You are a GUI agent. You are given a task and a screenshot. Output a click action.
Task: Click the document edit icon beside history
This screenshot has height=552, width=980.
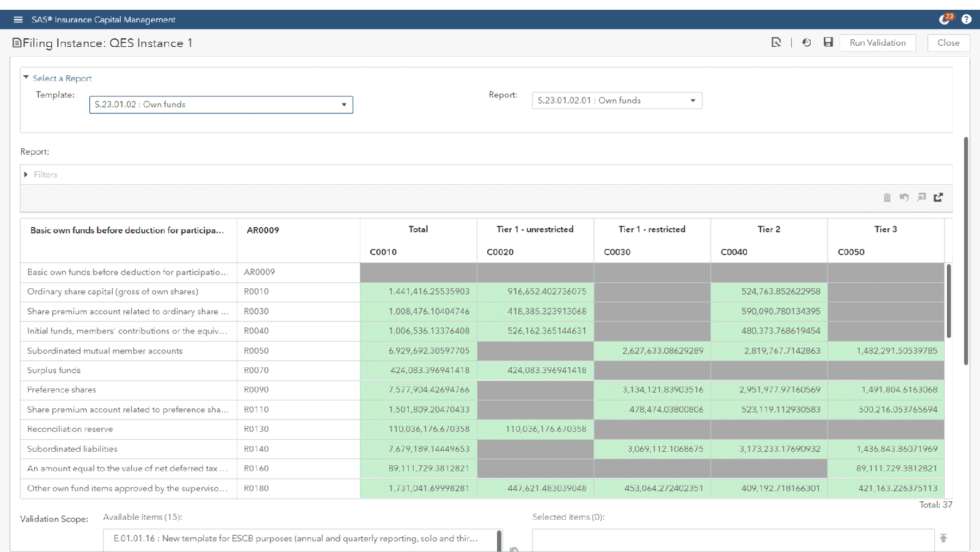[x=776, y=43]
